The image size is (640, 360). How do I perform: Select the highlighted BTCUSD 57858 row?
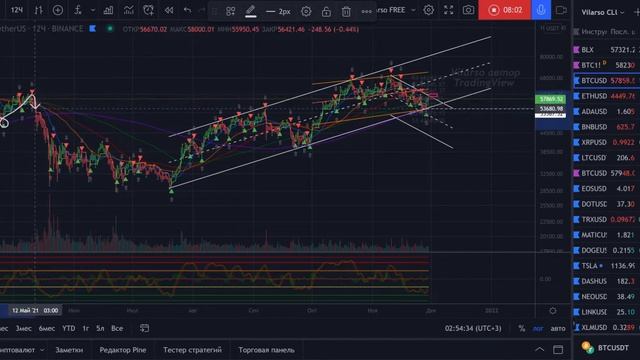[607, 80]
